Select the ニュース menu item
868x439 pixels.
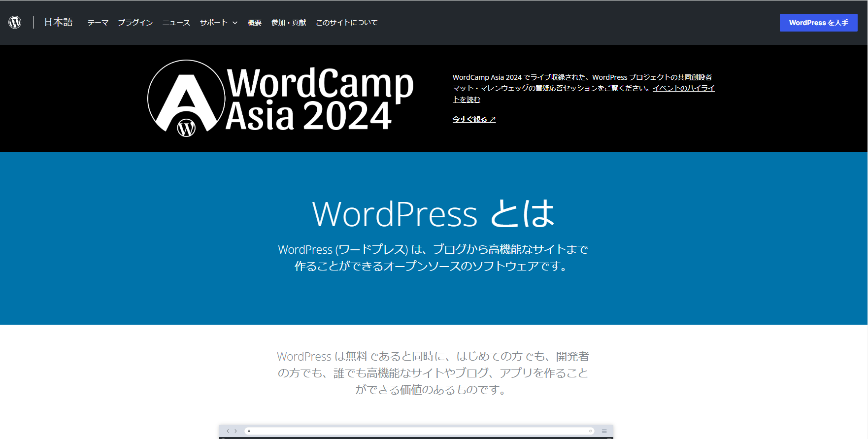176,23
